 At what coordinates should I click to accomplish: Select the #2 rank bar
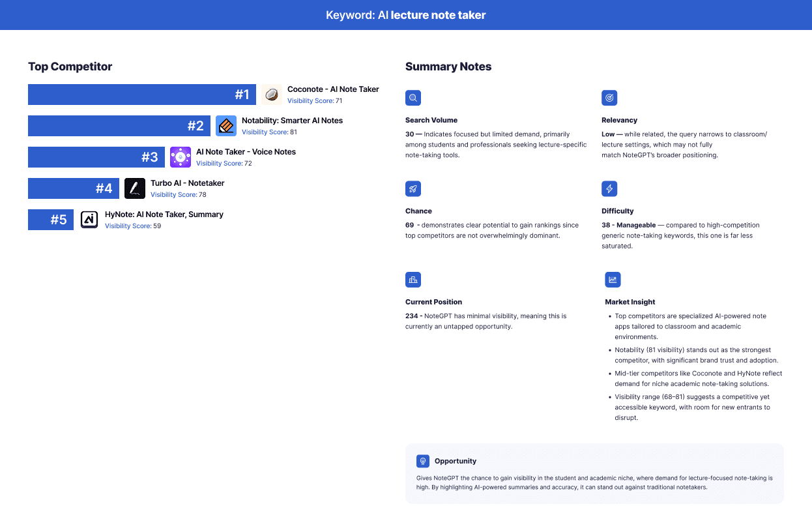click(x=119, y=126)
